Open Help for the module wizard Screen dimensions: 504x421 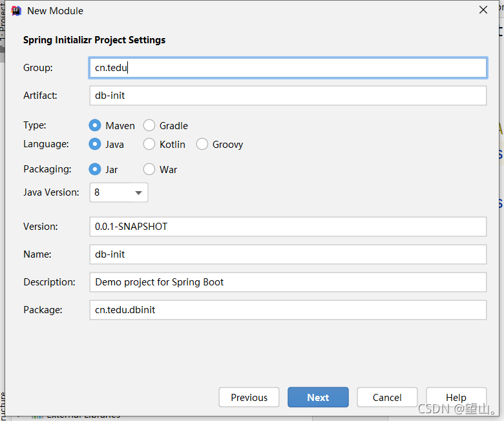456,397
